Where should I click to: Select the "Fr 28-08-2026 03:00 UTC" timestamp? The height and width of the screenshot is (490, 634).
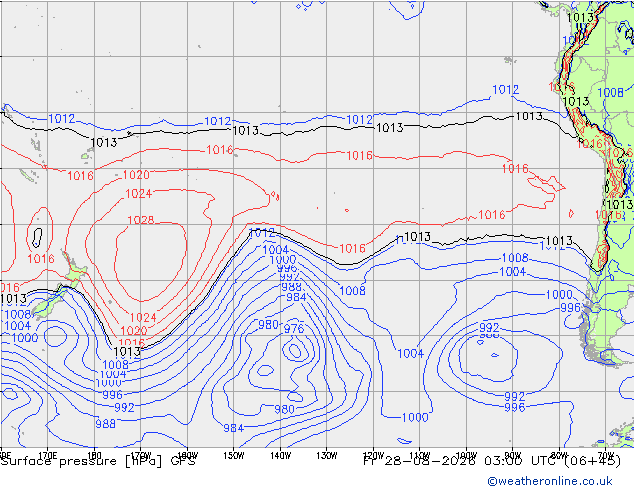[x=461, y=461]
